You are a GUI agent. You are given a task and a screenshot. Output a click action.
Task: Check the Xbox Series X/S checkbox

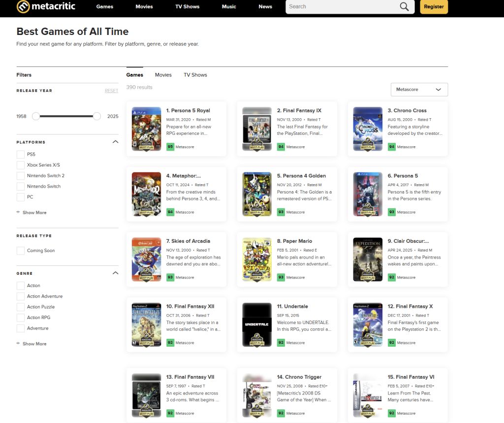[x=21, y=165]
